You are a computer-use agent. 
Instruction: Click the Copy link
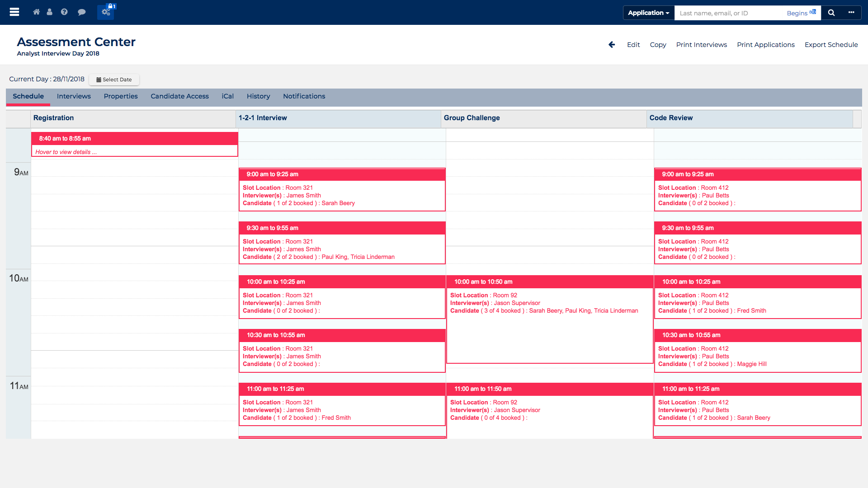[658, 45]
